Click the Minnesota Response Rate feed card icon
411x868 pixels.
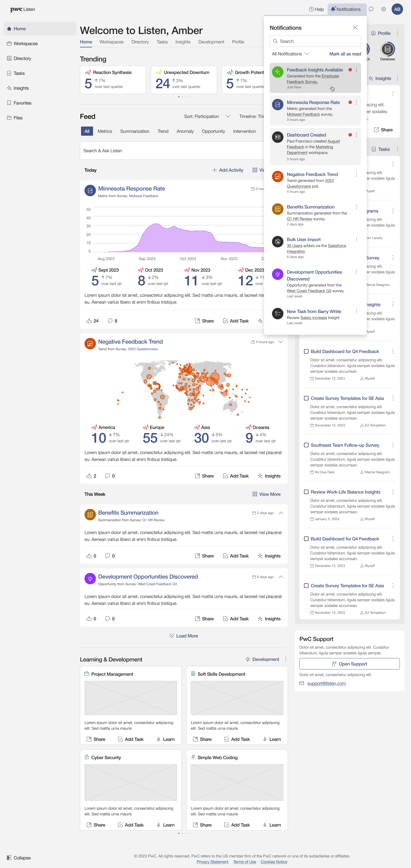[90, 191]
